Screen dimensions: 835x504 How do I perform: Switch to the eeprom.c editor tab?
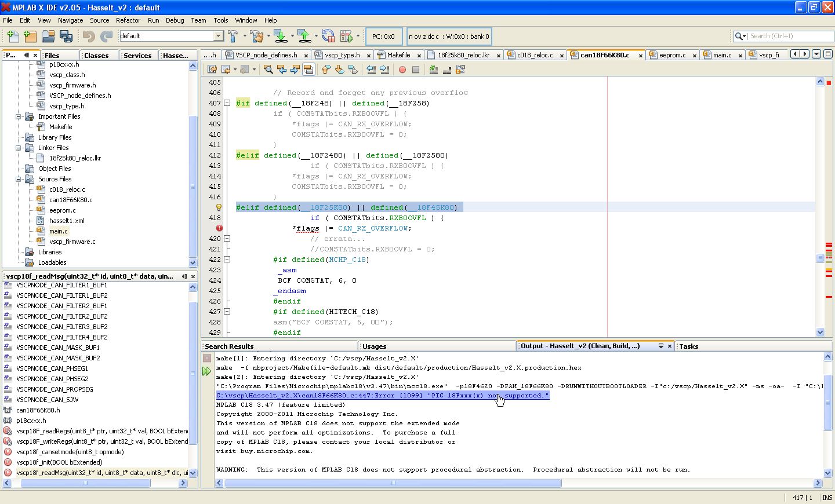point(672,55)
